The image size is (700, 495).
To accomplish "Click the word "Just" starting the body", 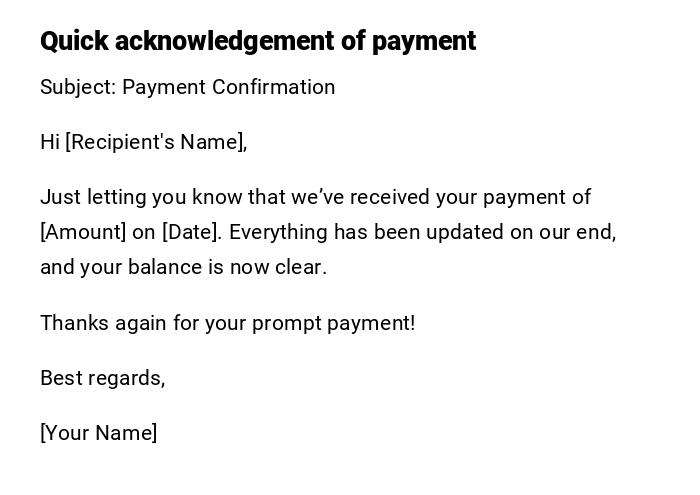I will coord(60,197).
